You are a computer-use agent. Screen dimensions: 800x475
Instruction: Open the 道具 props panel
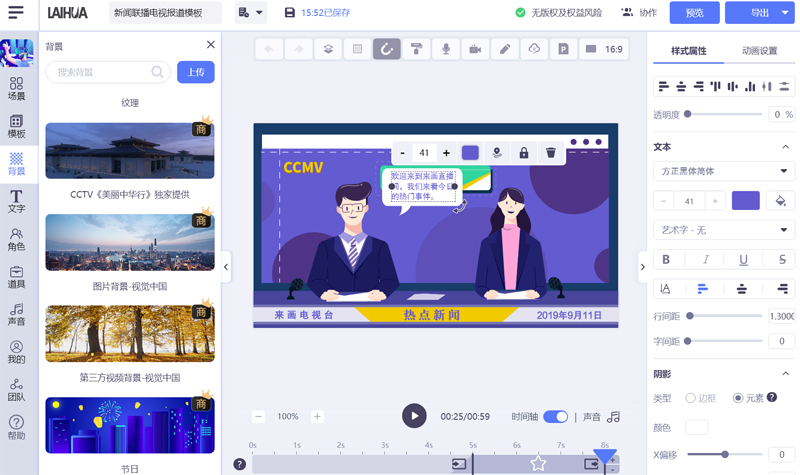click(16, 277)
